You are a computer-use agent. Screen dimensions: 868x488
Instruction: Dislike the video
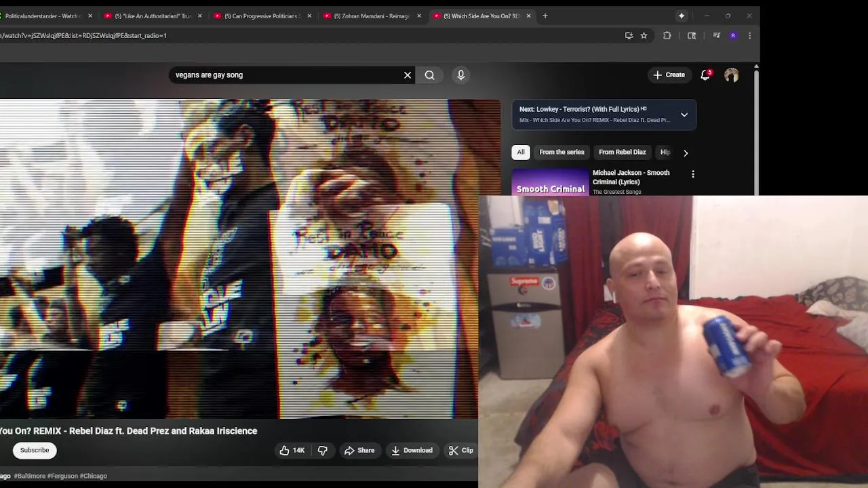[x=323, y=450]
